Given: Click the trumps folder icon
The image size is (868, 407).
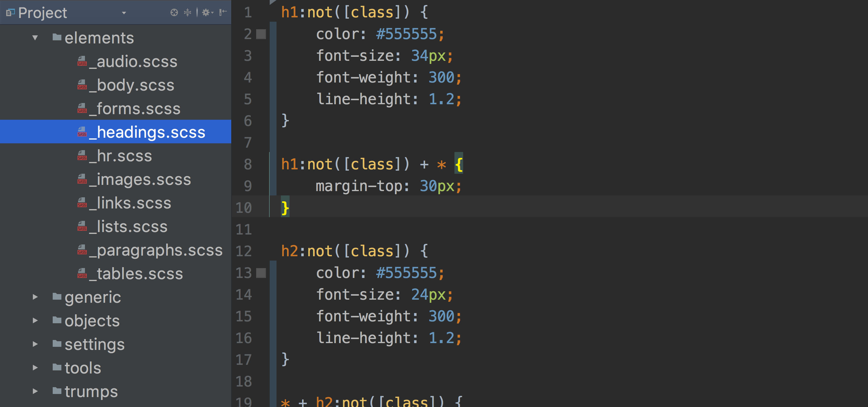Looking at the screenshot, I should [x=57, y=391].
